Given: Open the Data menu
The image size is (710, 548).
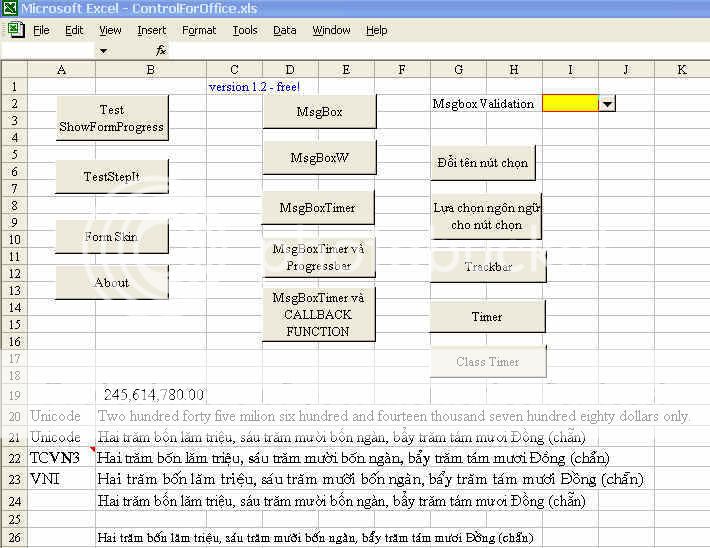Looking at the screenshot, I should [x=285, y=30].
